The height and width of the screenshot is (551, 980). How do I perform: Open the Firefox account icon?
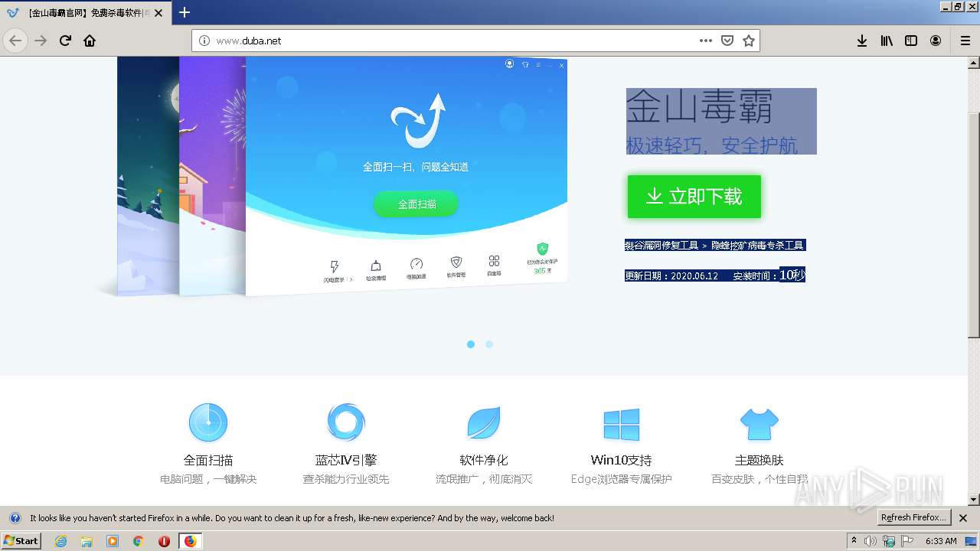pyautogui.click(x=936, y=41)
